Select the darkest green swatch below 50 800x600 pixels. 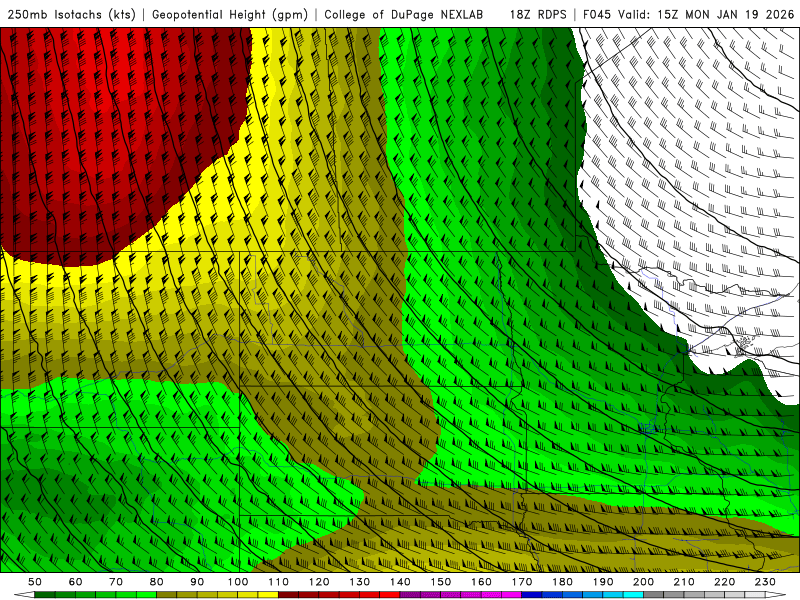45,595
